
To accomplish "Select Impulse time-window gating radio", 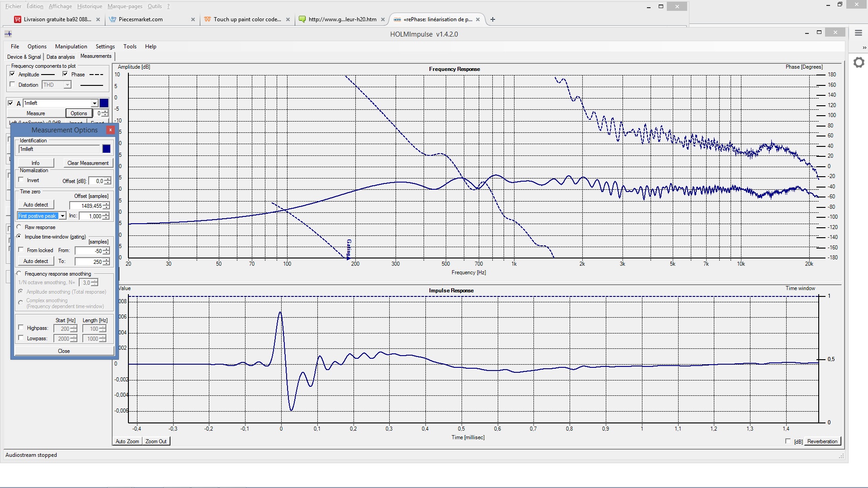I will tap(19, 236).
